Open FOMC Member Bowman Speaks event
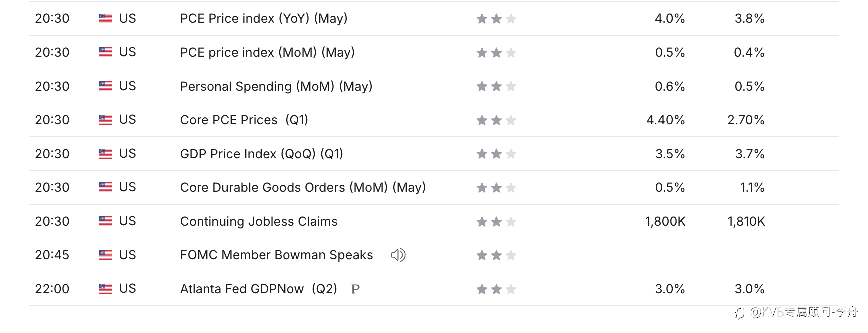 coord(277,255)
